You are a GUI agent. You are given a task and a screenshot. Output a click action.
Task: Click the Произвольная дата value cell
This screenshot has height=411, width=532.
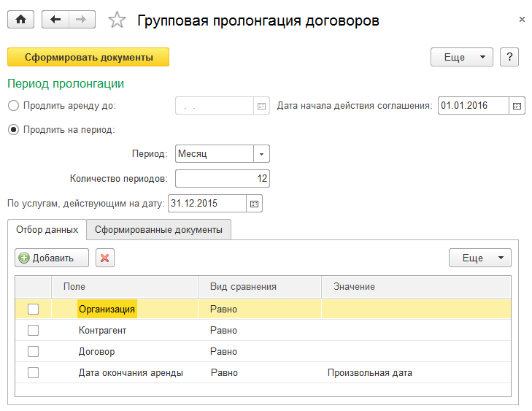click(x=416, y=372)
